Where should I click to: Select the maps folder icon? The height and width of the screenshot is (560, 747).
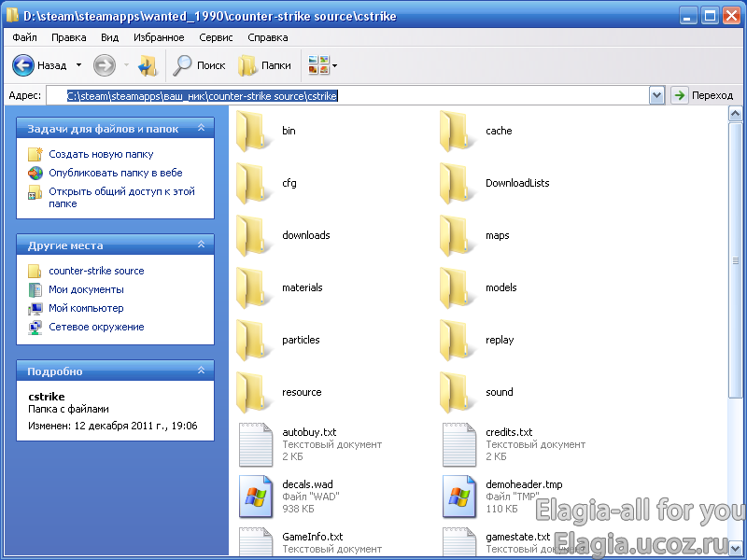(x=457, y=236)
